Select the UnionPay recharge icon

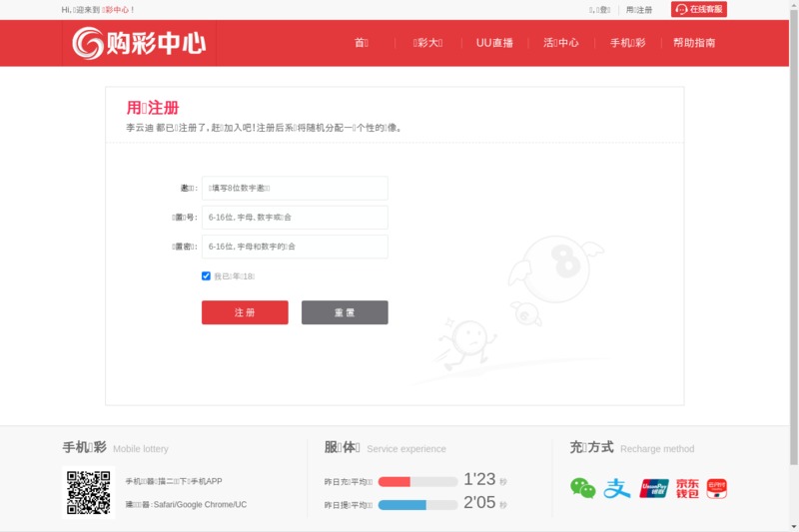(653, 488)
